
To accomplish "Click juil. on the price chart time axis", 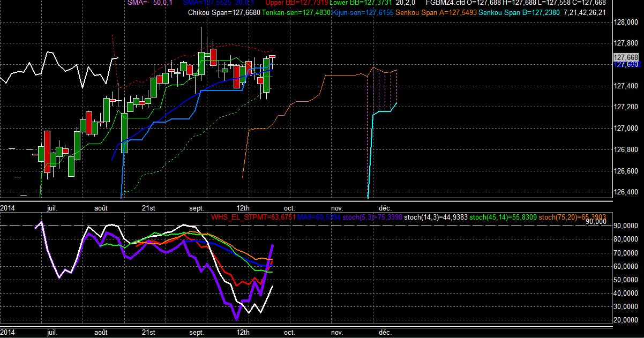I will pyautogui.click(x=53, y=207).
